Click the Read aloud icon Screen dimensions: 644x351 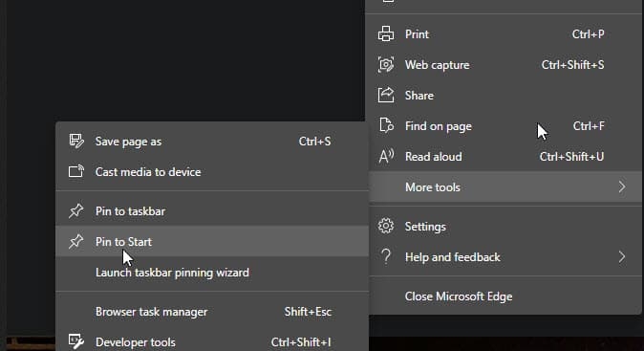(386, 156)
